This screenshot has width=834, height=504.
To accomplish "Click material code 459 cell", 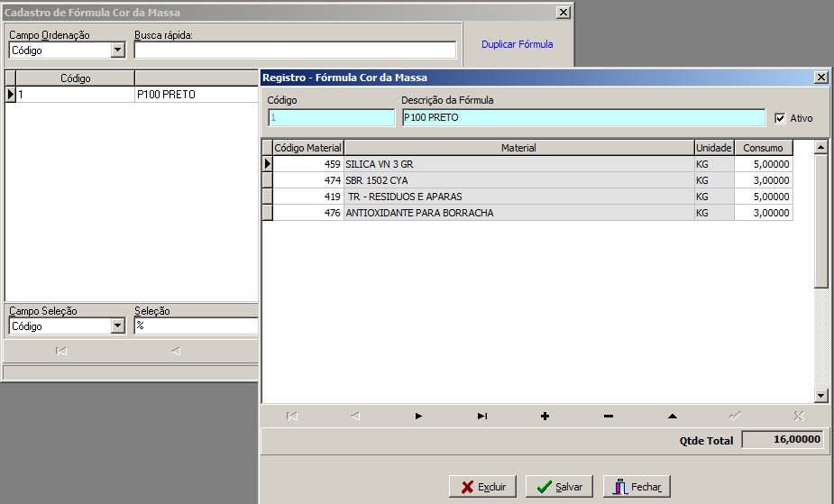I will pyautogui.click(x=308, y=164).
